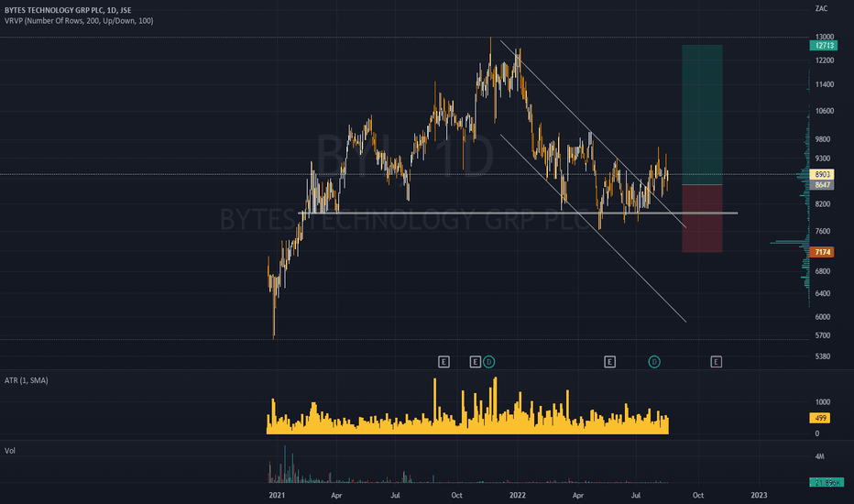
Task: Click the dividend D marker near late 2021
Action: click(x=488, y=362)
